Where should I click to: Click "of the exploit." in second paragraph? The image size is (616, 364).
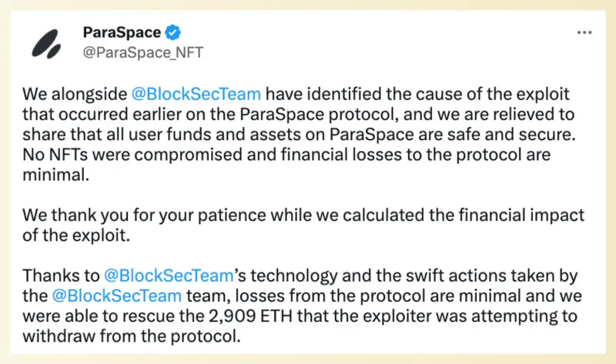(68, 235)
